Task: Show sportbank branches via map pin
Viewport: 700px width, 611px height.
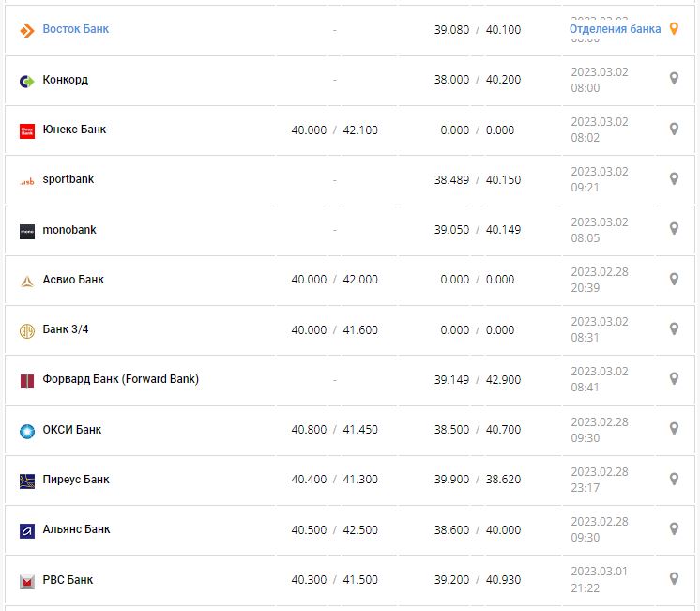Action: (673, 178)
